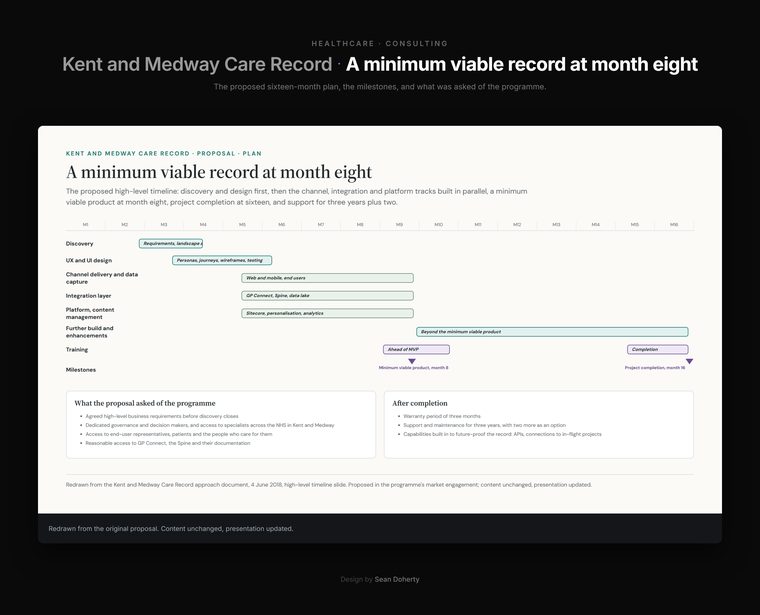Screen dimensions: 760x615
Task: Click bullet "Agreed high-level business requirements"
Action: click(x=162, y=416)
